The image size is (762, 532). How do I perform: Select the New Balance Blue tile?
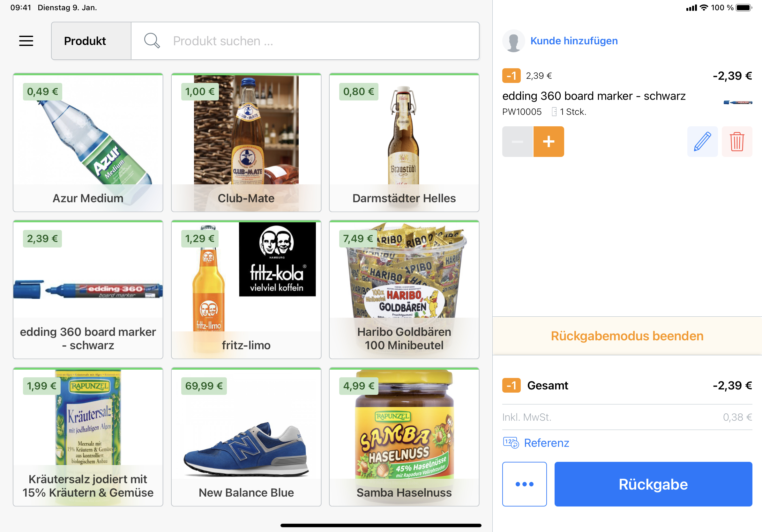pos(246,437)
